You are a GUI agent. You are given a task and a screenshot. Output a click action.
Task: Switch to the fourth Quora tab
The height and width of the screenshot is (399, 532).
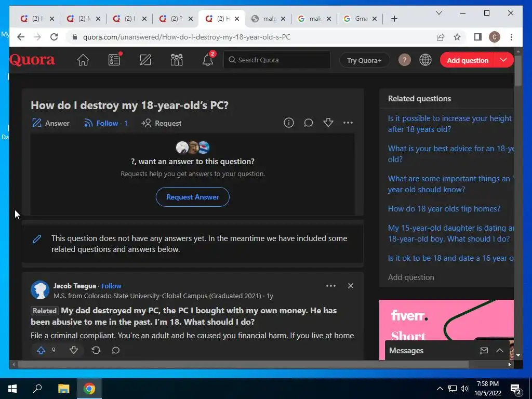pyautogui.click(x=176, y=19)
